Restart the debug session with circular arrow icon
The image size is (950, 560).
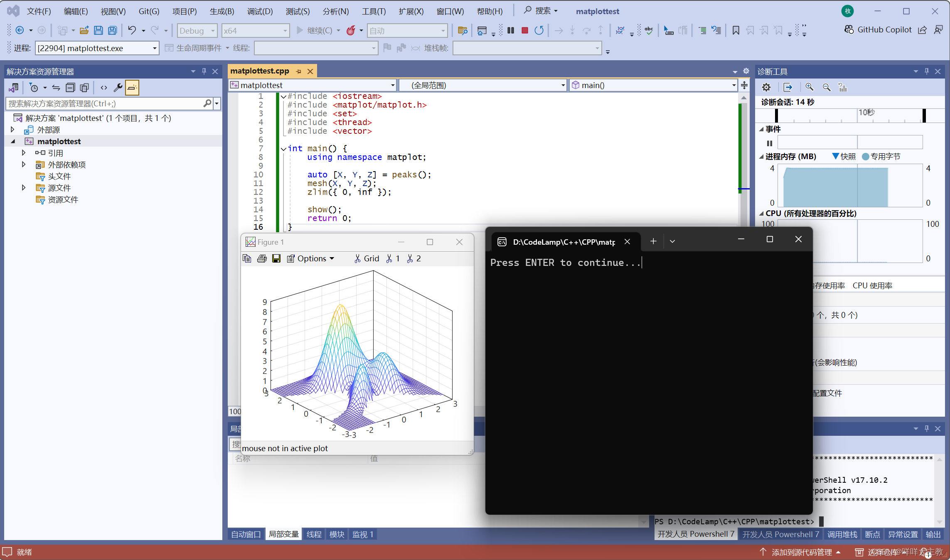point(539,30)
